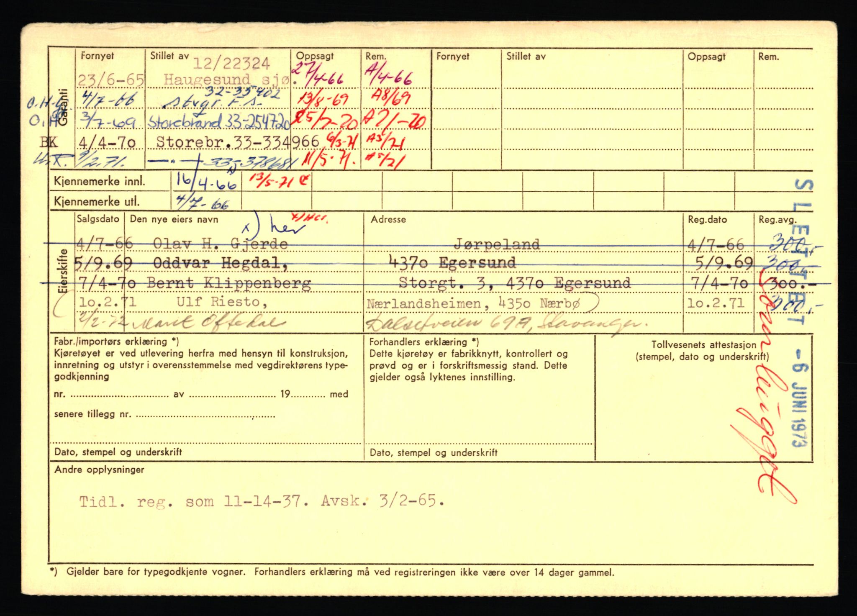Click the first 'Oppsagt' column header
Image resolution: width=857 pixels, height=616 pixels.
tap(315, 56)
